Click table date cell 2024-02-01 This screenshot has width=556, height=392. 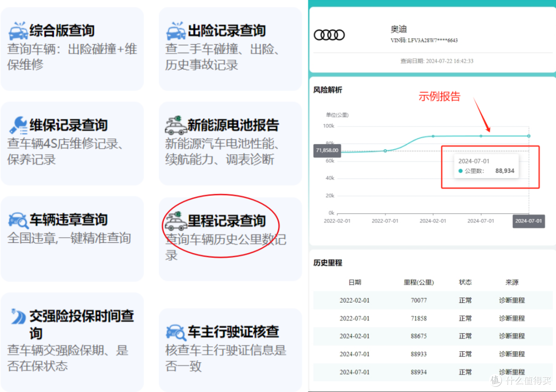click(x=355, y=336)
